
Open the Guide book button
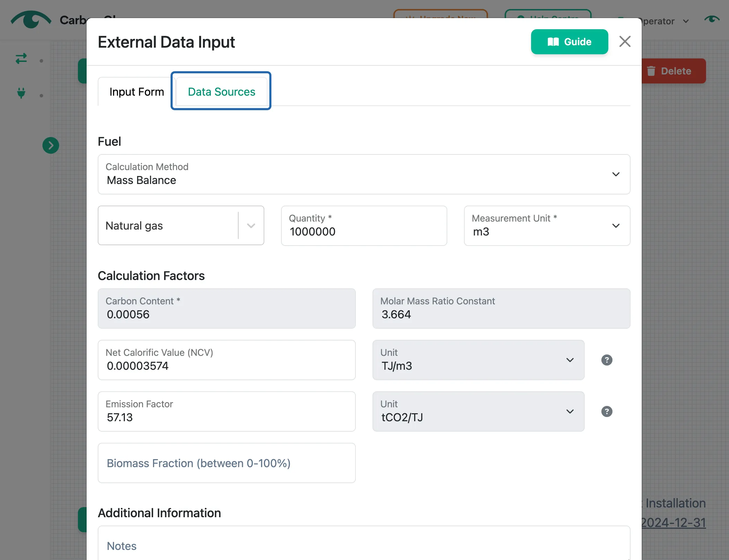coord(569,42)
